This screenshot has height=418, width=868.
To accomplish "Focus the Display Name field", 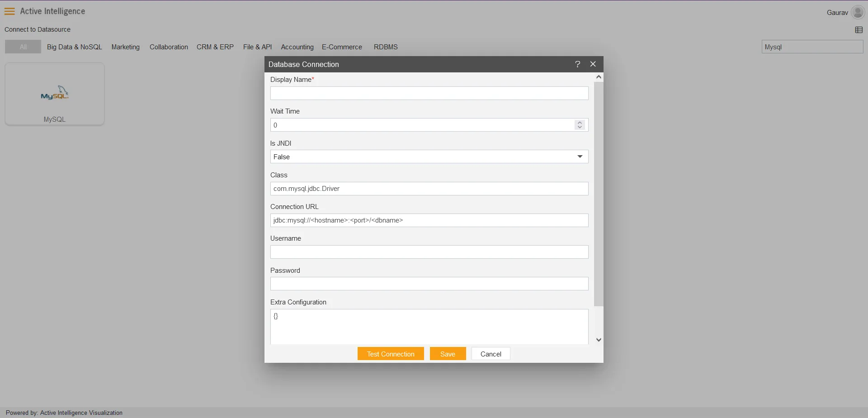I will pyautogui.click(x=429, y=93).
